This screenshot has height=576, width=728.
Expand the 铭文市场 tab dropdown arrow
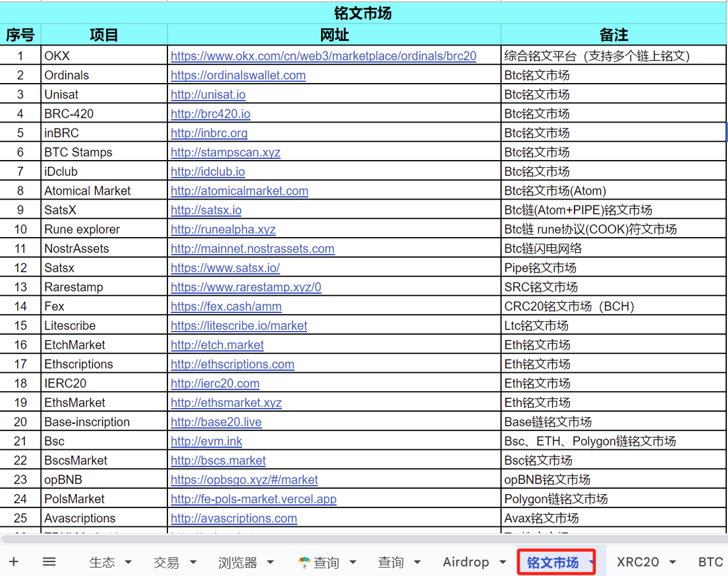coord(591,563)
